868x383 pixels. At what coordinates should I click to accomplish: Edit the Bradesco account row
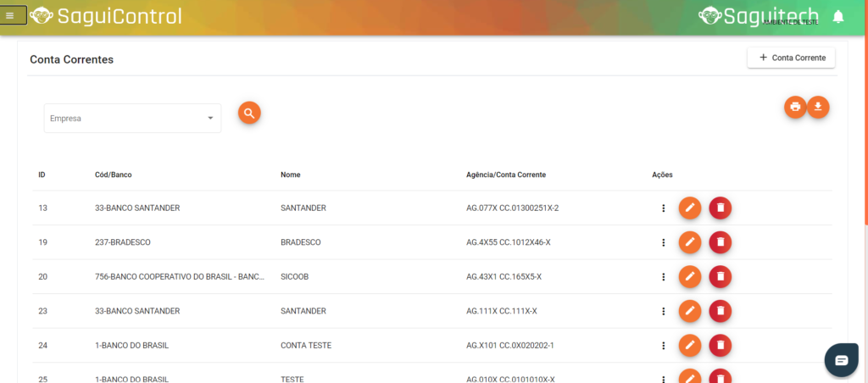click(x=690, y=242)
